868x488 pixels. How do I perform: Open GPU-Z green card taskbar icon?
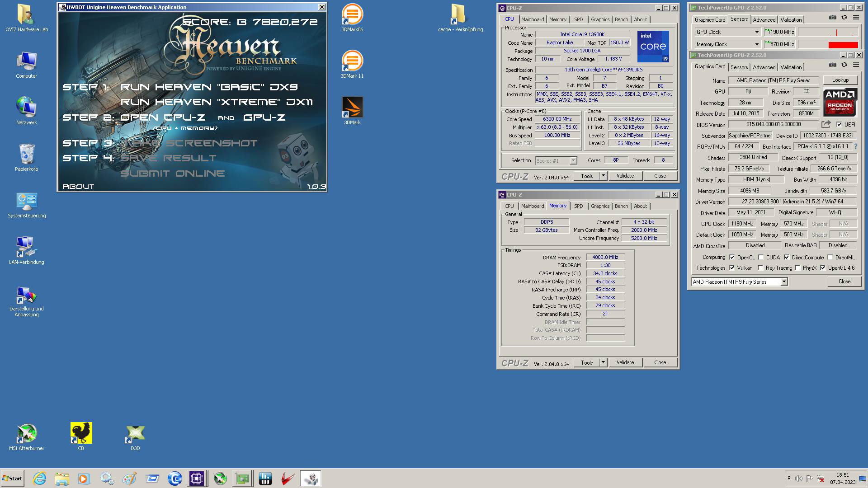tap(243, 479)
